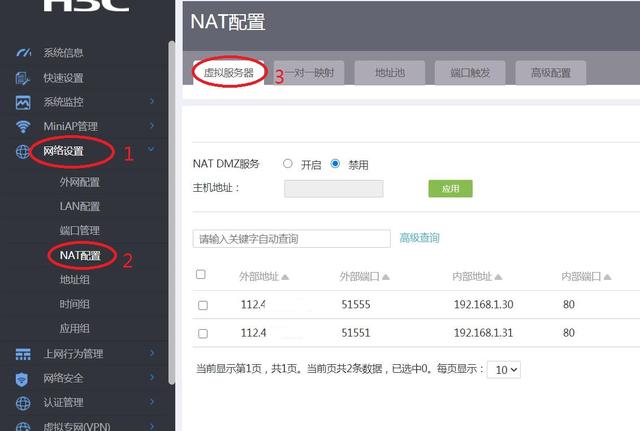Click the H3C logo

(86, 5)
